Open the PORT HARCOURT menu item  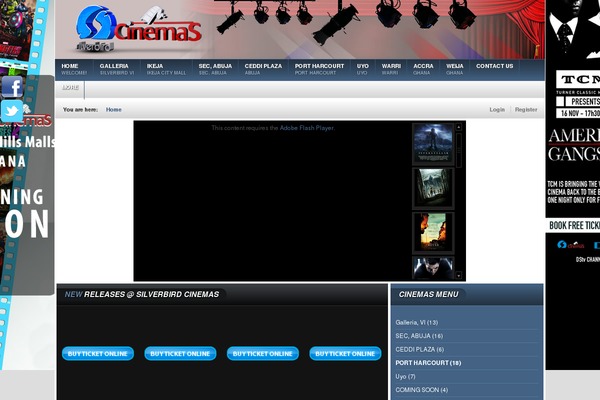[319, 69]
